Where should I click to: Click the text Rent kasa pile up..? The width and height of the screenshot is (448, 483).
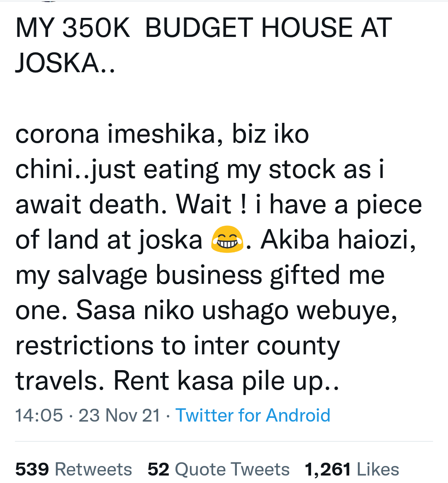[226, 381]
